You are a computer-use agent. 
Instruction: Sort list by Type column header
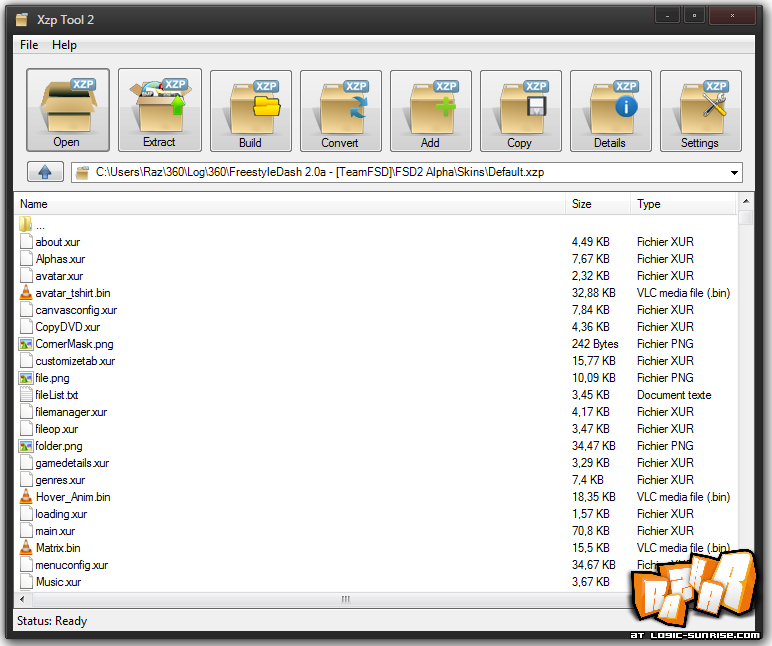point(683,204)
